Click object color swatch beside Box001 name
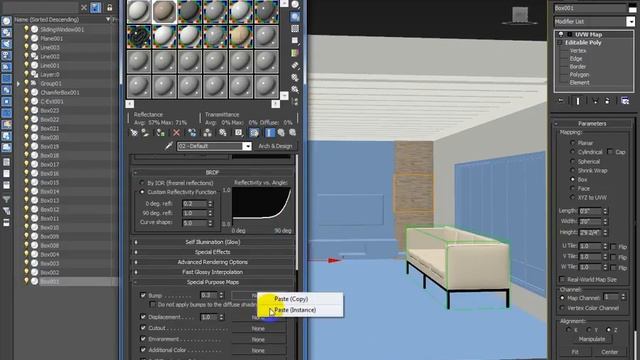640x360 pixels. coord(633,8)
